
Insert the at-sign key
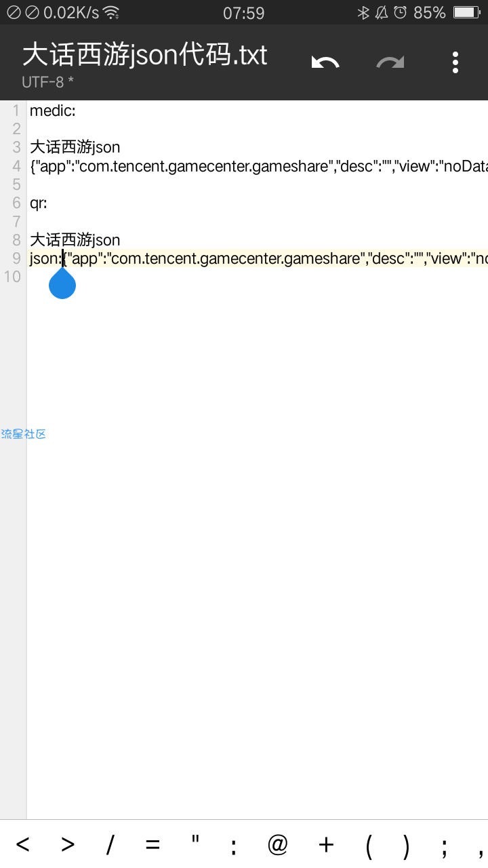(x=278, y=844)
